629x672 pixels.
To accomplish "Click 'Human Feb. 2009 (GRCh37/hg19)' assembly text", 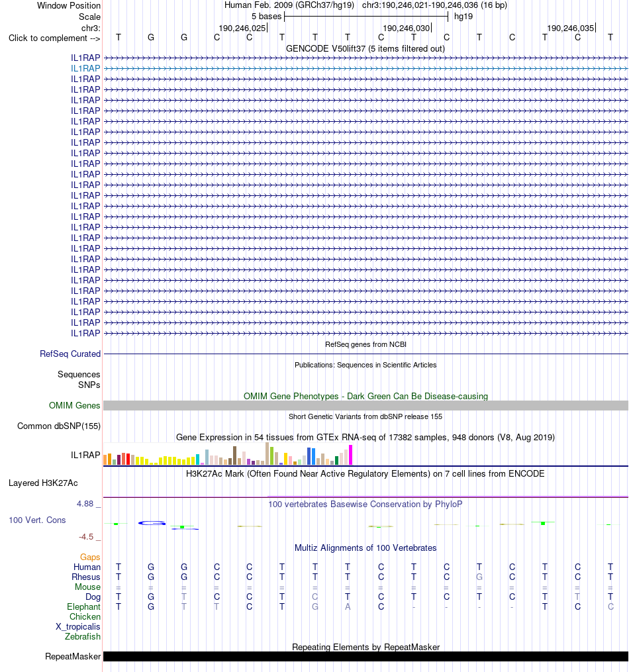I will tap(289, 5).
